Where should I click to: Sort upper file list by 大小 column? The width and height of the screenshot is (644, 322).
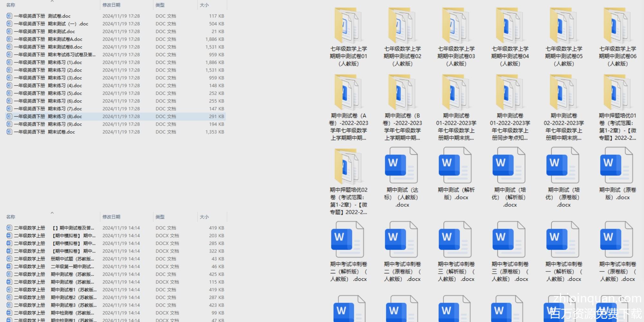coord(204,5)
